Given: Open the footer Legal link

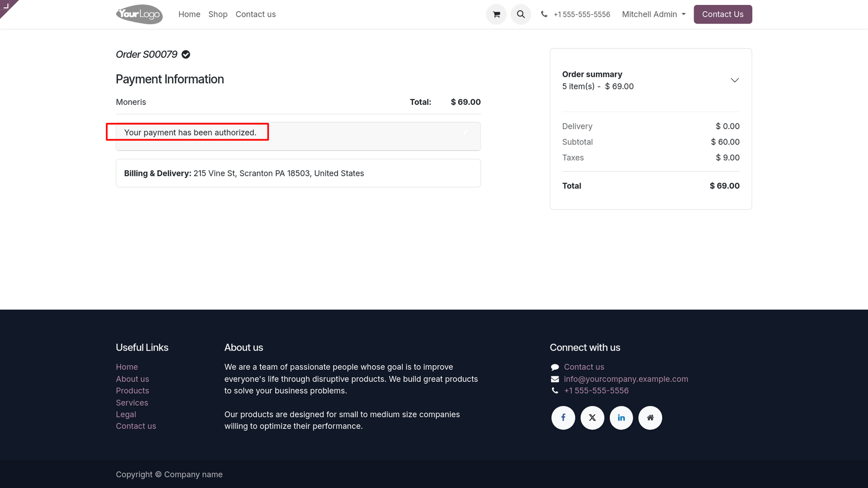Looking at the screenshot, I should click(126, 414).
